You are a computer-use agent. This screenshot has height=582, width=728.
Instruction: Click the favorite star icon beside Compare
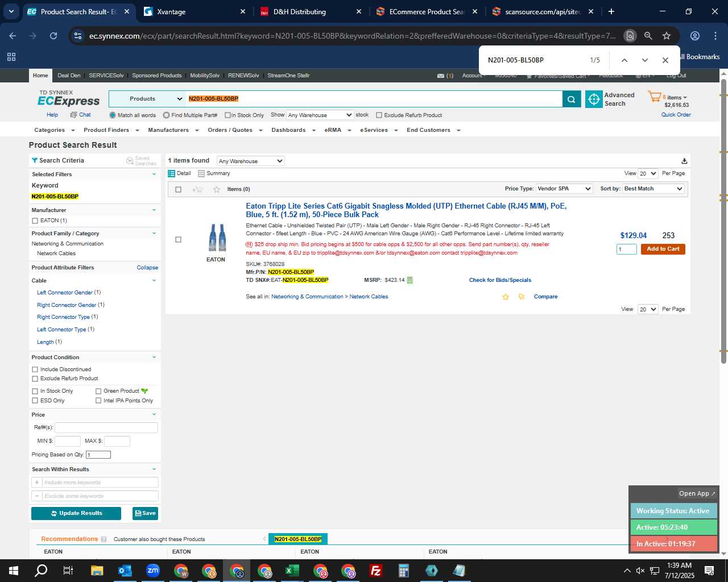click(506, 297)
